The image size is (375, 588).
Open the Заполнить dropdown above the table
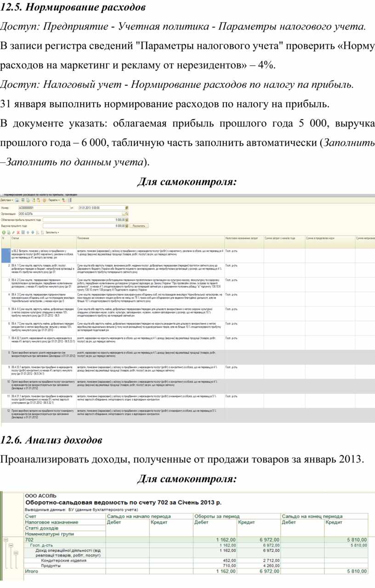(x=52, y=232)
